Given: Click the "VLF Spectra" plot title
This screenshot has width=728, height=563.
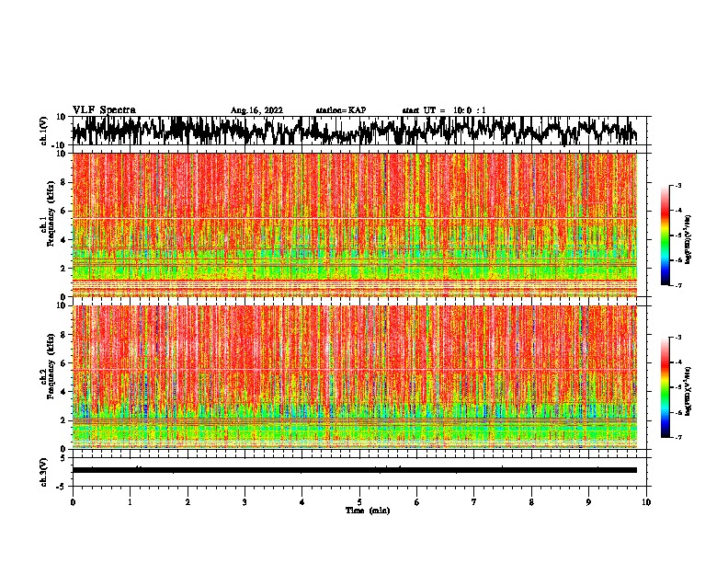Looking at the screenshot, I should [104, 110].
